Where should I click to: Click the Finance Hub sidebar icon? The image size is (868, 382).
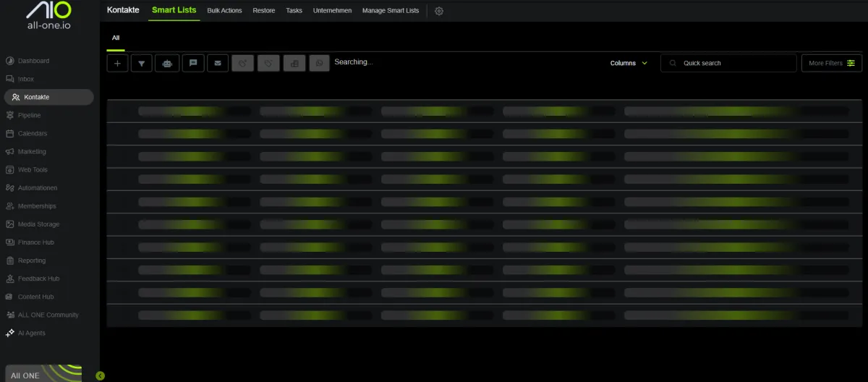(x=10, y=242)
